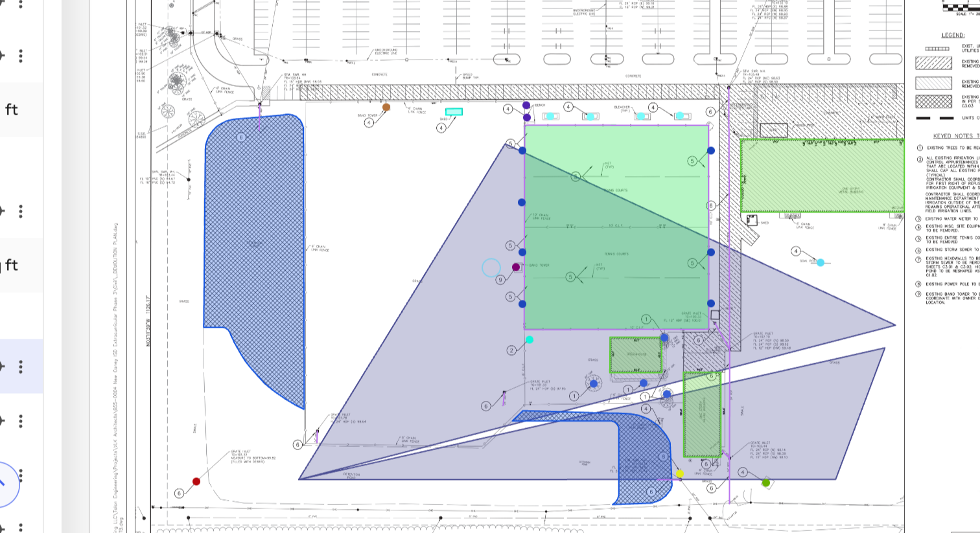Select the lower purple marker beside BENCH
This screenshot has width=980, height=533.
[x=526, y=117]
